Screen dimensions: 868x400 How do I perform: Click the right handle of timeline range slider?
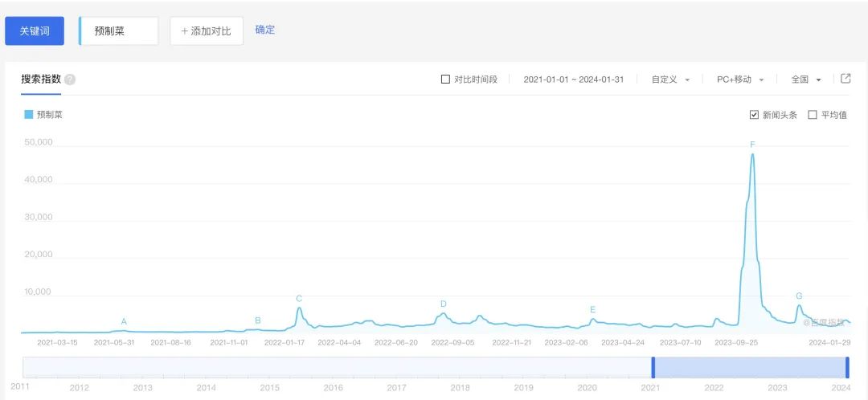pos(847,368)
